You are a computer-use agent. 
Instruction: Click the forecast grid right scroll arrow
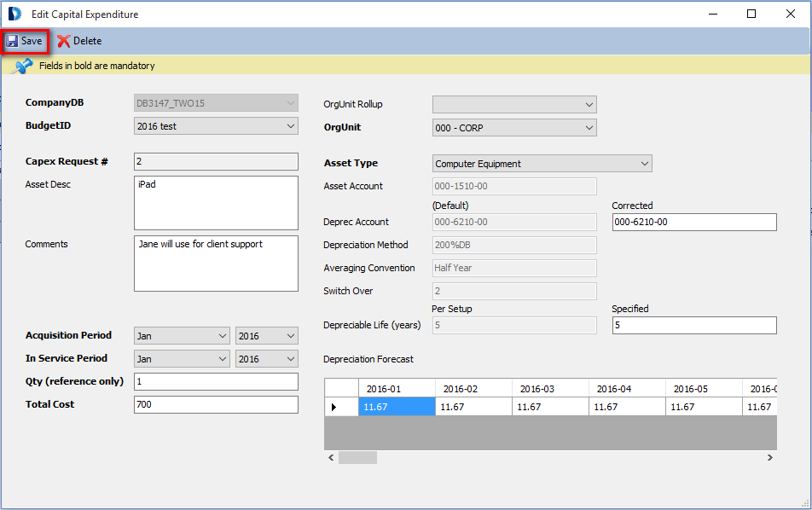coord(770,458)
